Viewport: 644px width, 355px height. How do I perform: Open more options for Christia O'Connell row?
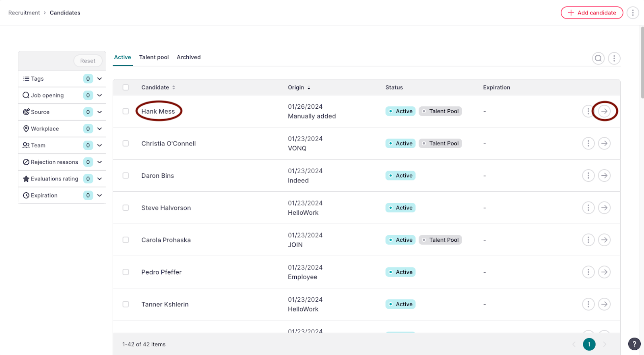coord(588,143)
